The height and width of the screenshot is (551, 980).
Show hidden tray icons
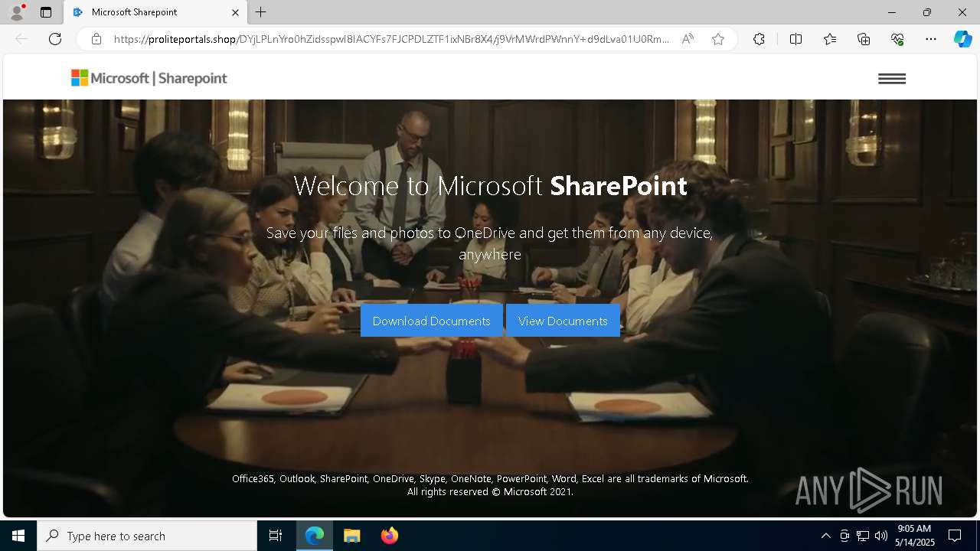pos(825,536)
